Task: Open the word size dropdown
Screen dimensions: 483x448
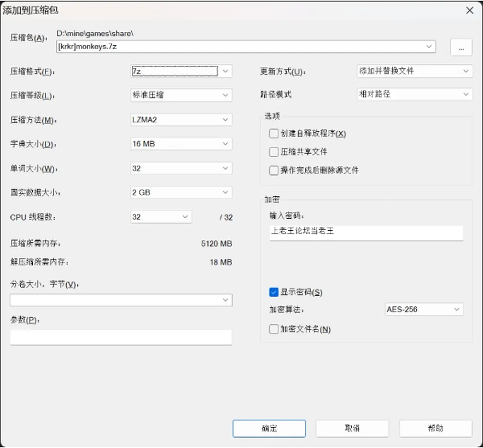Action: pos(181,168)
